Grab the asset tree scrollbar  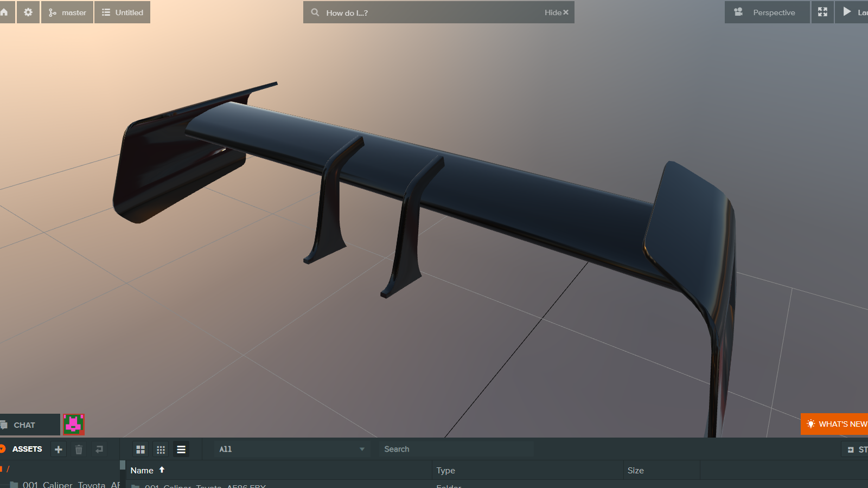point(123,465)
